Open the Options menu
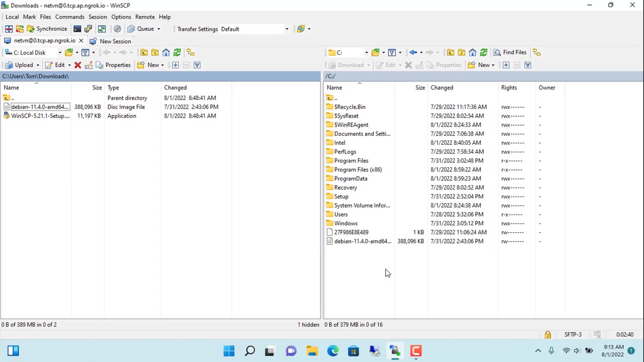This screenshot has width=644, height=362. (121, 17)
